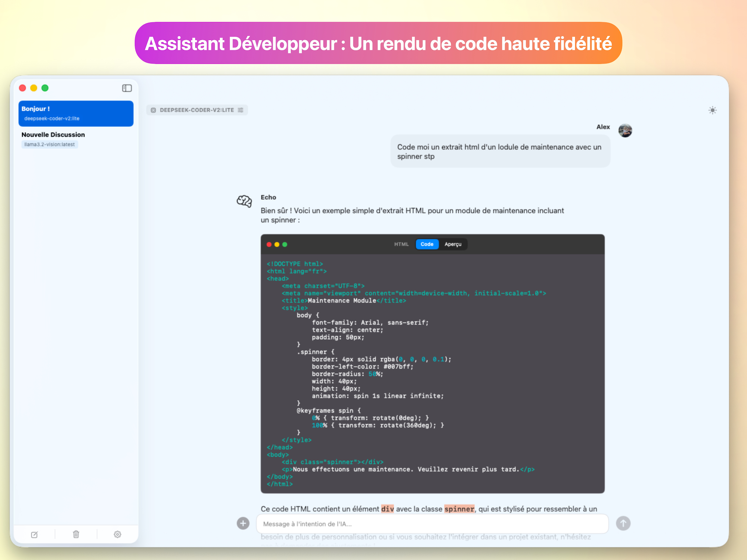This screenshot has height=560, width=747.
Task: Click the HTML language label
Action: click(402, 244)
